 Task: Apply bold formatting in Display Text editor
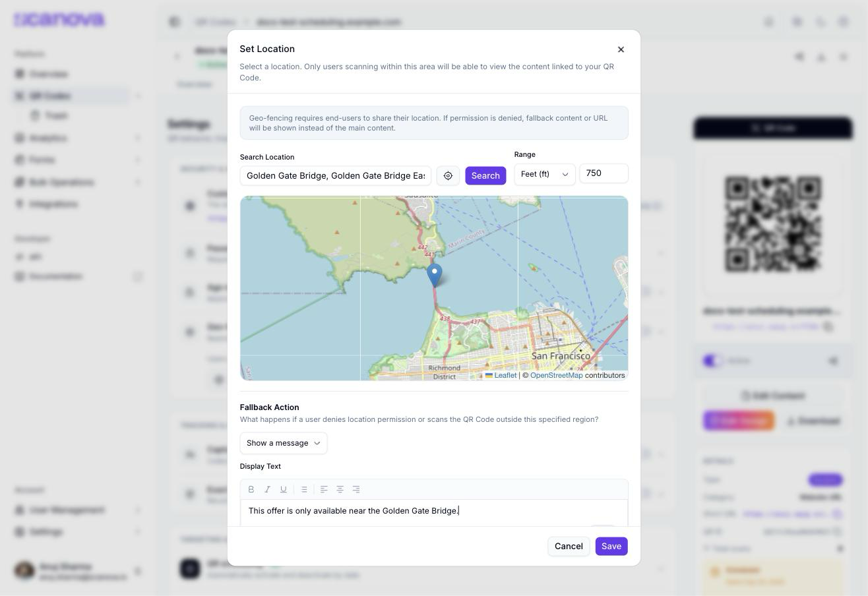[251, 489]
